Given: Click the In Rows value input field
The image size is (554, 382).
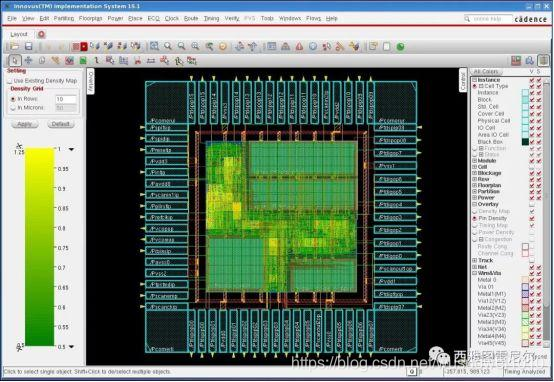Looking at the screenshot, I should pos(66,99).
